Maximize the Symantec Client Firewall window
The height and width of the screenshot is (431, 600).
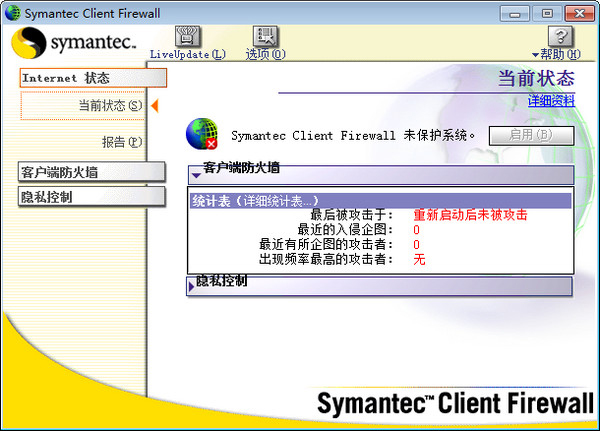click(547, 14)
